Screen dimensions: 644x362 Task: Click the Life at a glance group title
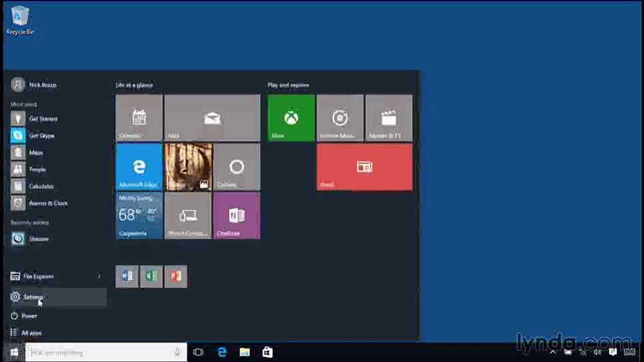point(134,85)
